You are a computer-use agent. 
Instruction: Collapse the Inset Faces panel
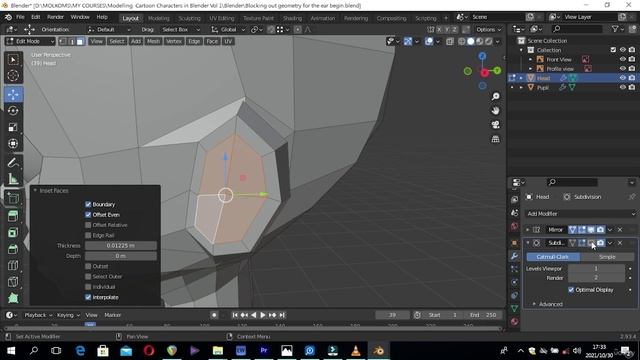pyautogui.click(x=35, y=191)
